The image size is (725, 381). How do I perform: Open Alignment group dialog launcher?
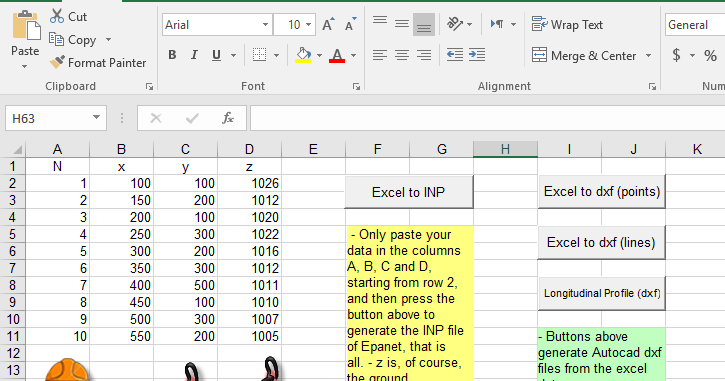click(652, 86)
